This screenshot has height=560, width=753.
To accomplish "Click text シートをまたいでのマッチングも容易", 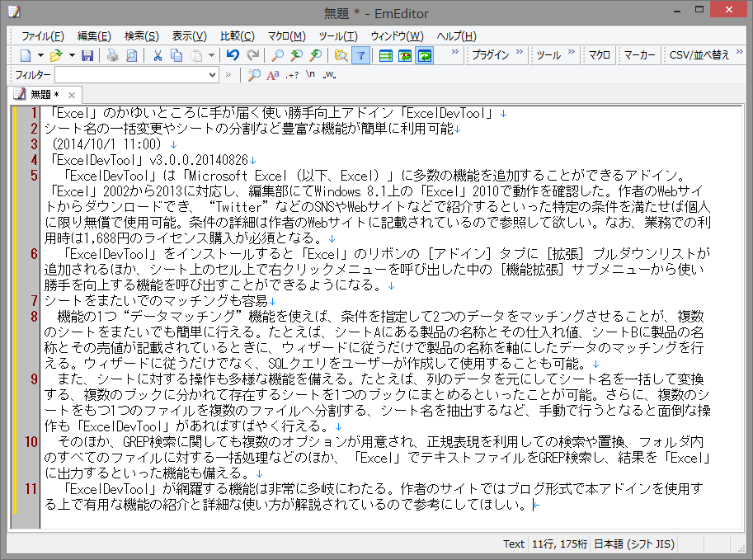I will [156, 301].
